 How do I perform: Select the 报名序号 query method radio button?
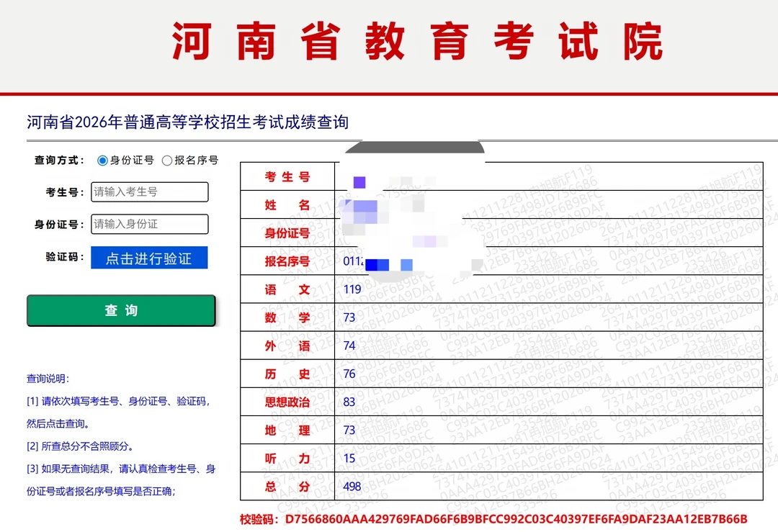[167, 161]
